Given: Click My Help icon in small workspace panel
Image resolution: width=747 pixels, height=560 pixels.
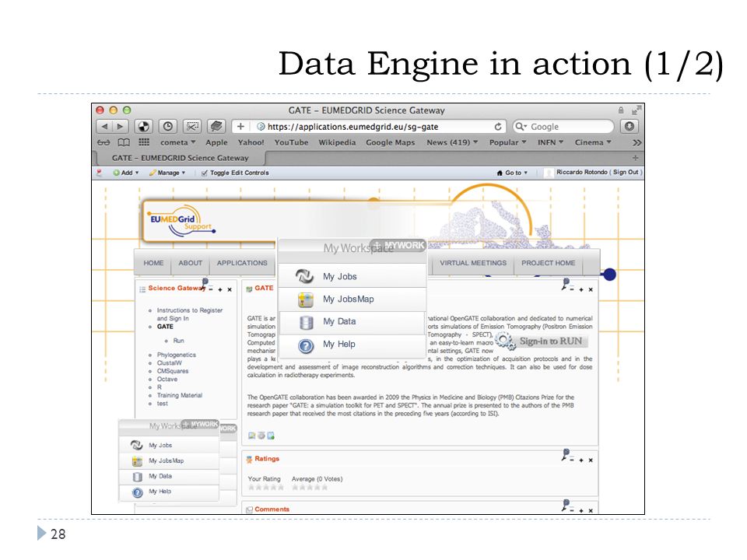Looking at the screenshot, I should 137,492.
